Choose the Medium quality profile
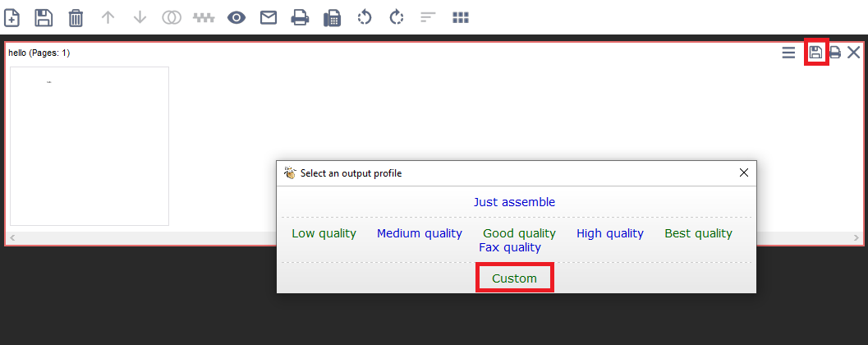This screenshot has width=868, height=345. point(420,233)
